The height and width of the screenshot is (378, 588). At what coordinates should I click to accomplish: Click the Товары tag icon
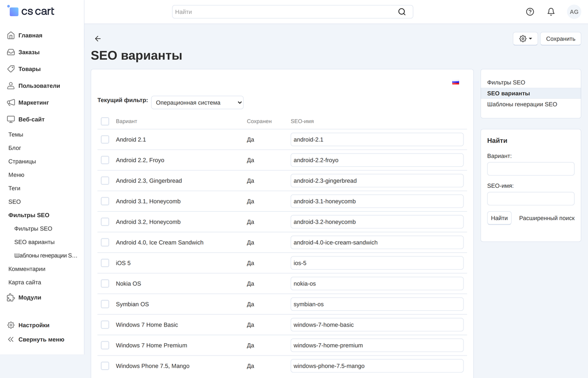click(x=11, y=69)
